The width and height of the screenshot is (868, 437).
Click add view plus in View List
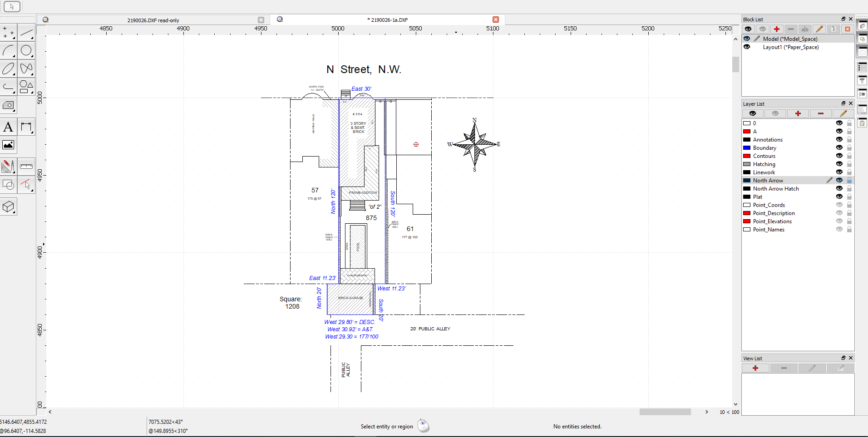755,368
